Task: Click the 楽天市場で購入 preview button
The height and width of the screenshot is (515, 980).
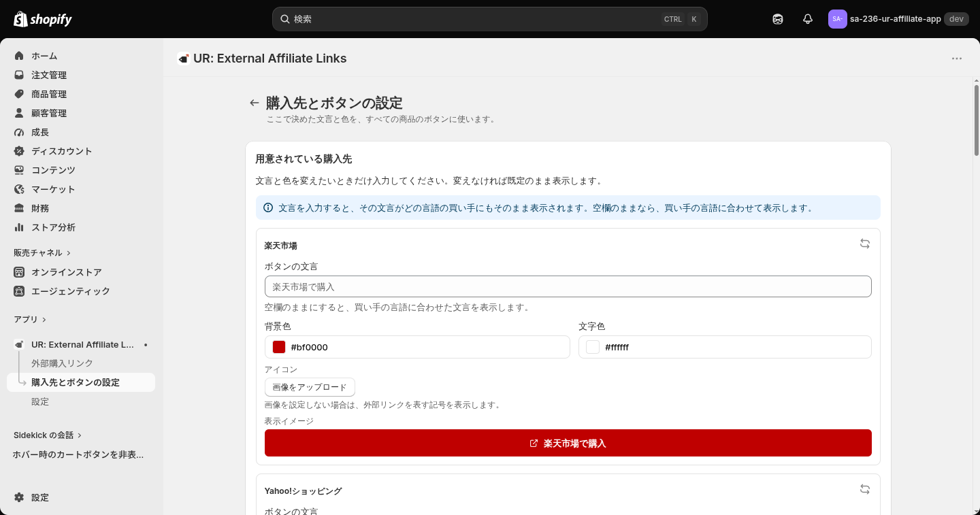Action: [x=568, y=443]
